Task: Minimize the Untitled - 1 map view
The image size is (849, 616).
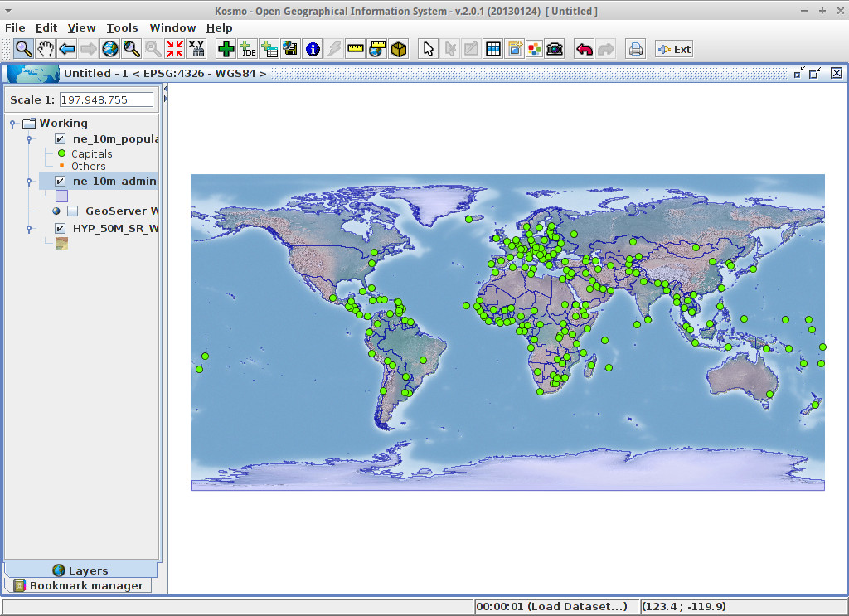Action: [x=799, y=72]
